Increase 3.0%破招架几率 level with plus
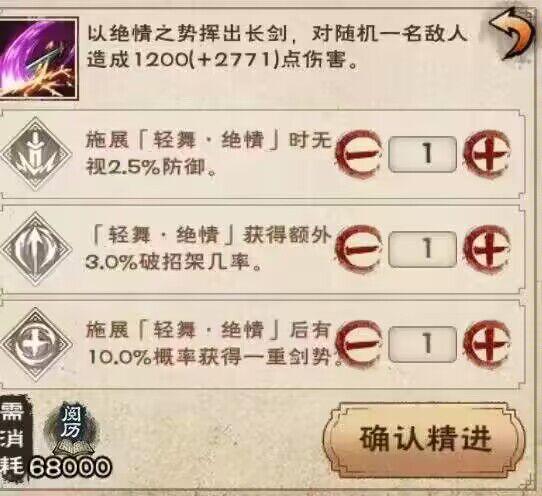The width and height of the screenshot is (542, 496). [488, 249]
